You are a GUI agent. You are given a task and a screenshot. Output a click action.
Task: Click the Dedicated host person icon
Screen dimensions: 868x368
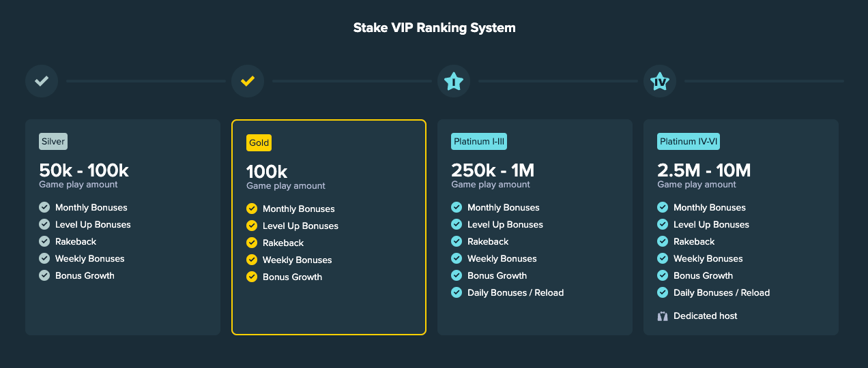coord(662,316)
